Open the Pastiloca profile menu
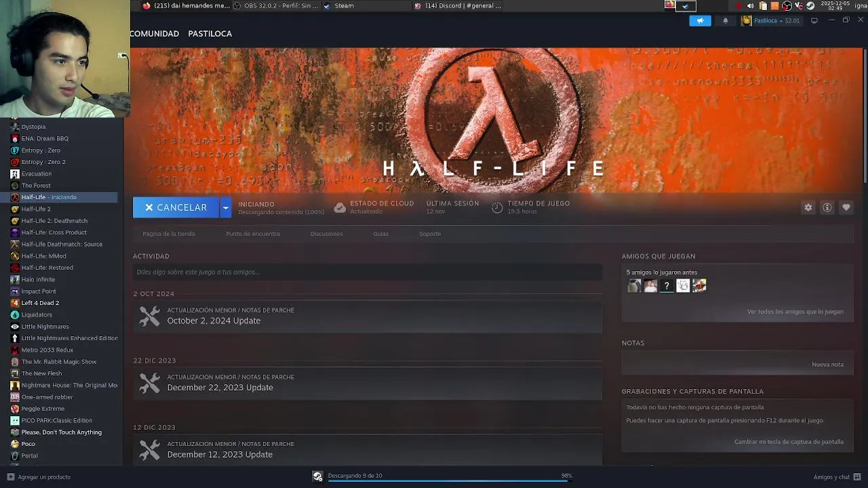Image resolution: width=868 pixels, height=488 pixels. (x=210, y=33)
